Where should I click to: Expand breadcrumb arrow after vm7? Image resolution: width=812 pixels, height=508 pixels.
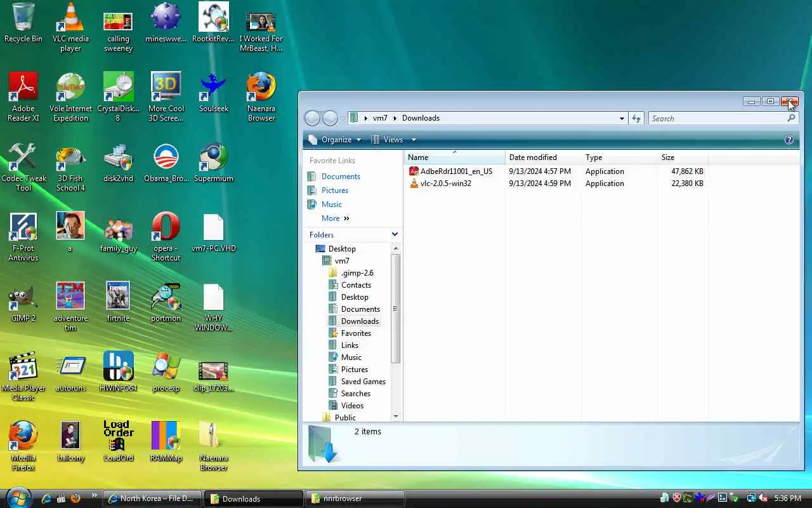click(395, 118)
